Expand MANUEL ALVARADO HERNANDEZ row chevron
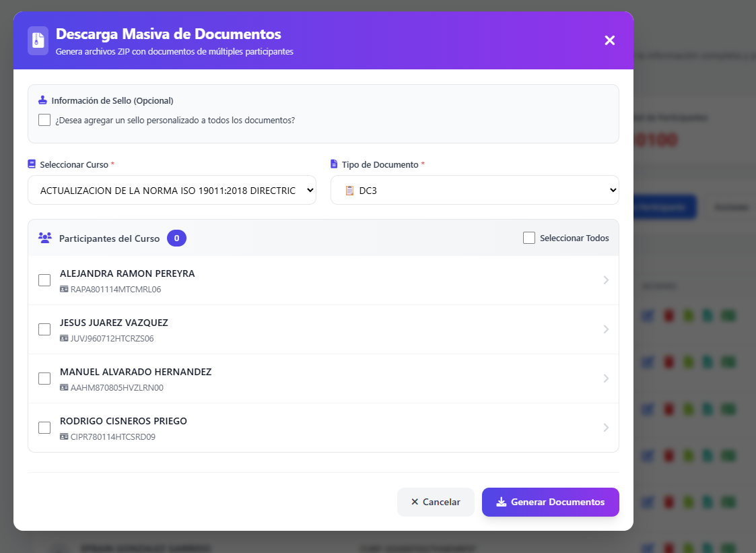756x553 pixels. [x=606, y=379]
